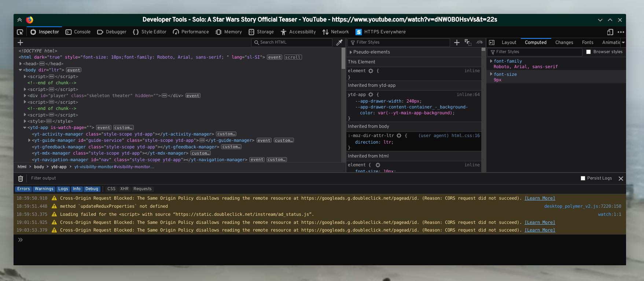Screen dimensions: 644x281
Task: Toggle the Info console filter
Action: click(x=77, y=189)
